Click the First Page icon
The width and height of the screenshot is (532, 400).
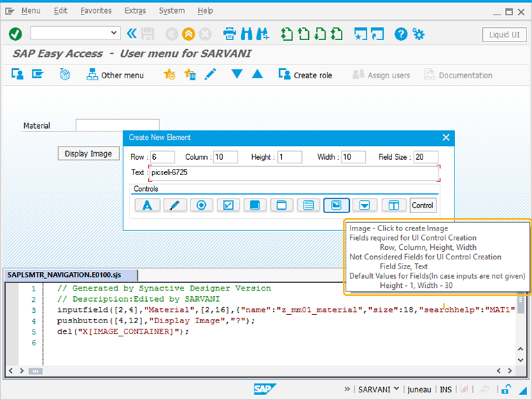287,34
